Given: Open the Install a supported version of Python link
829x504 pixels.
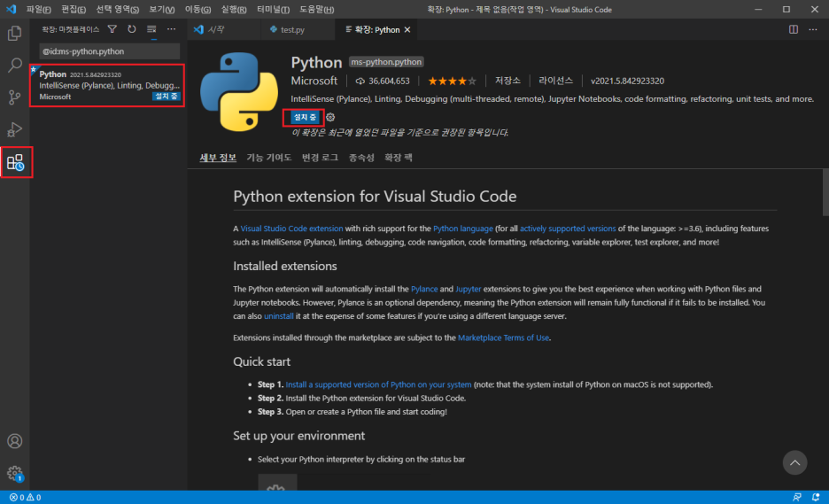Looking at the screenshot, I should tap(378, 384).
